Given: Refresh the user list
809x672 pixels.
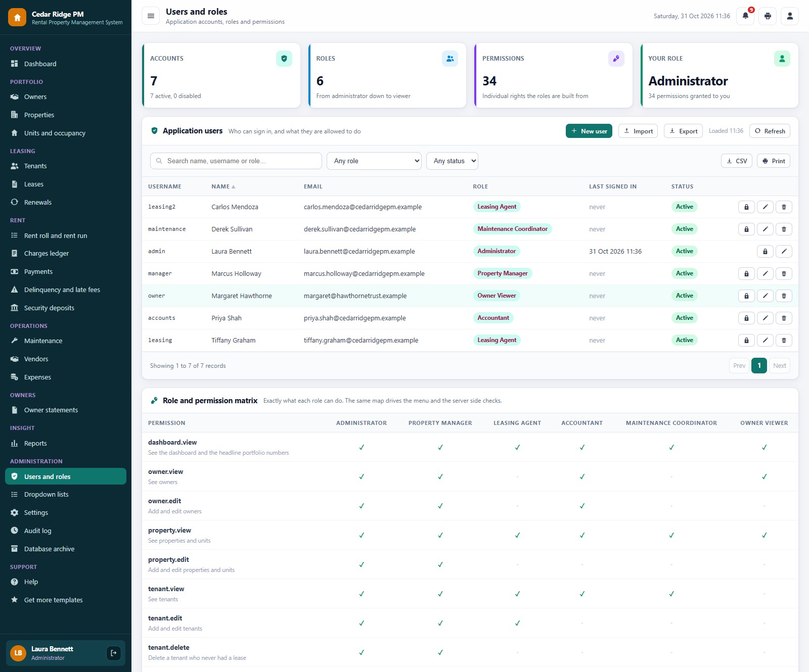Looking at the screenshot, I should pyautogui.click(x=770, y=131).
